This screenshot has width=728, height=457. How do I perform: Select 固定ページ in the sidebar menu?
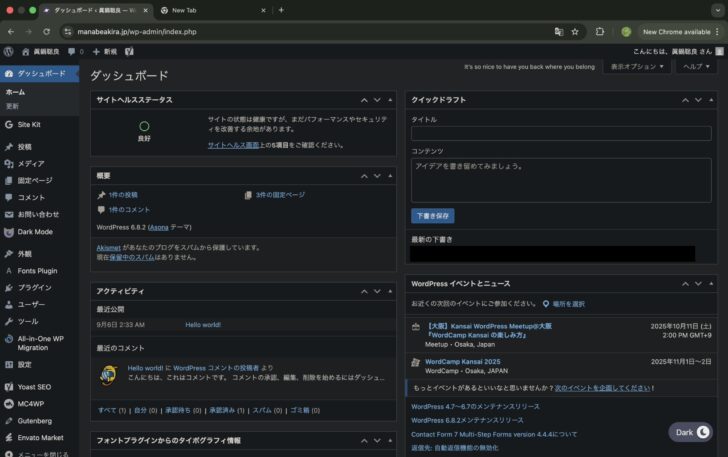point(34,180)
